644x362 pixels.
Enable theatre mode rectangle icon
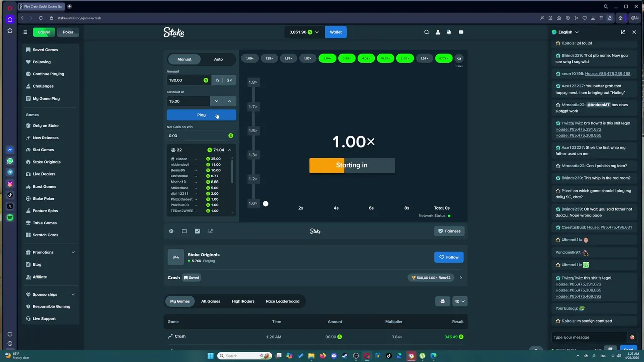click(184, 231)
